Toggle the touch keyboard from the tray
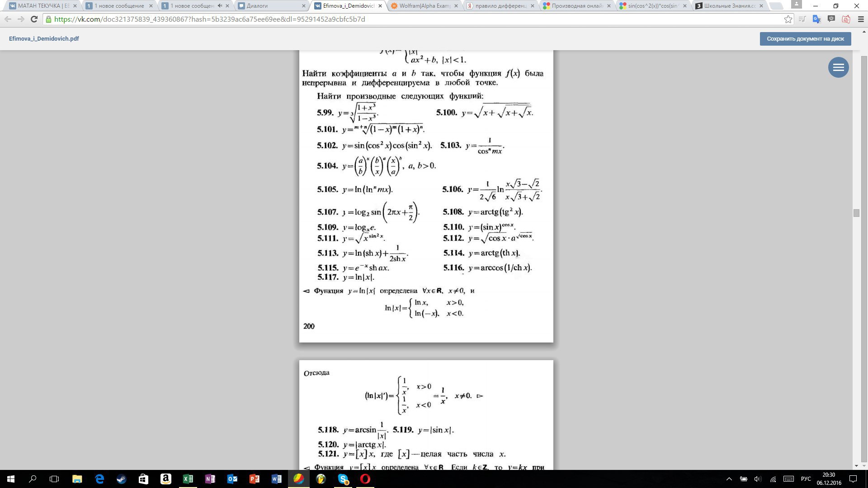 (788, 479)
